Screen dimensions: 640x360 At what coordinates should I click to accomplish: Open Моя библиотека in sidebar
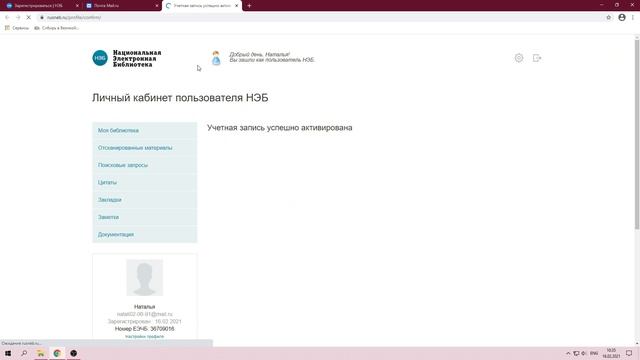144,131
